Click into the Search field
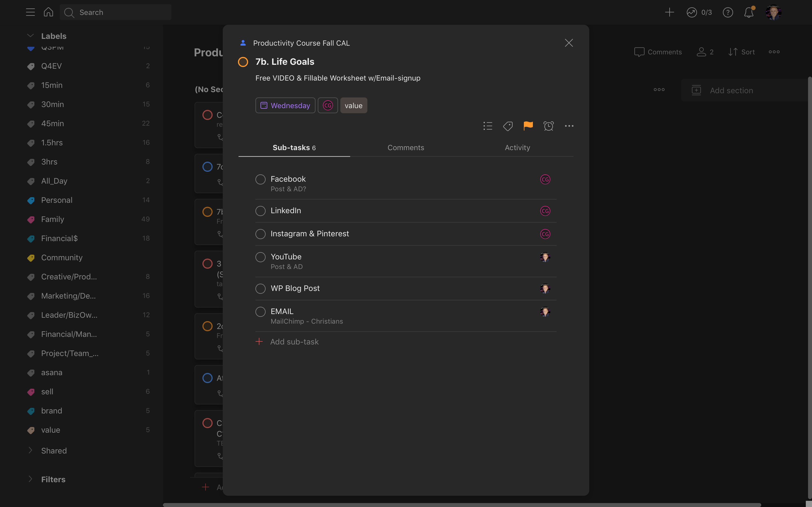The height and width of the screenshot is (507, 812). [x=121, y=12]
